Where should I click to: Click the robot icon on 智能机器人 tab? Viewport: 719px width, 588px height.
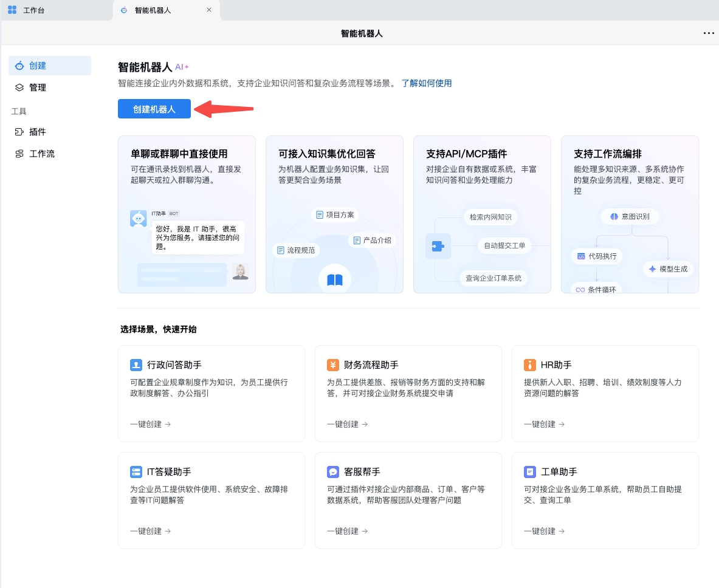click(x=124, y=10)
